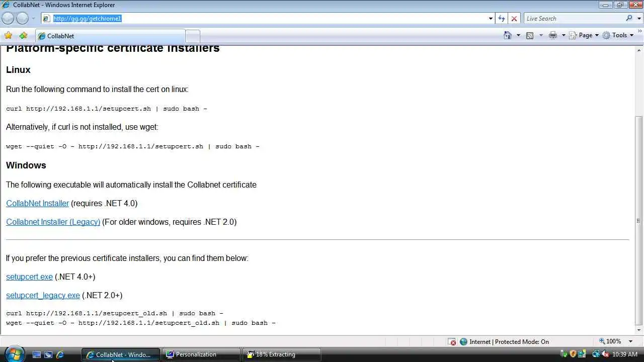Open a new blank tab
Image resolution: width=644 pixels, height=362 pixels.
point(193,36)
